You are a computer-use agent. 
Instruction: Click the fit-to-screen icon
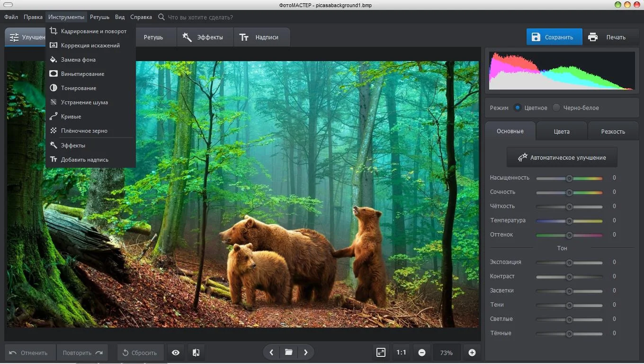(x=381, y=353)
